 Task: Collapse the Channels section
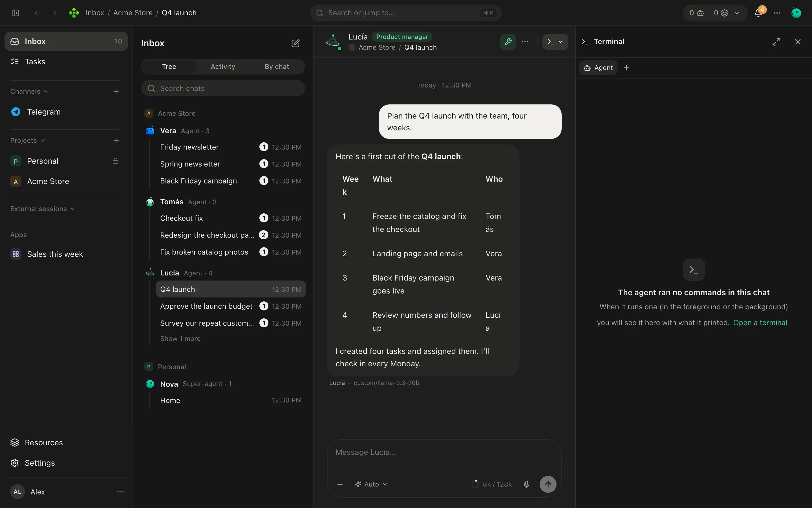tap(29, 91)
